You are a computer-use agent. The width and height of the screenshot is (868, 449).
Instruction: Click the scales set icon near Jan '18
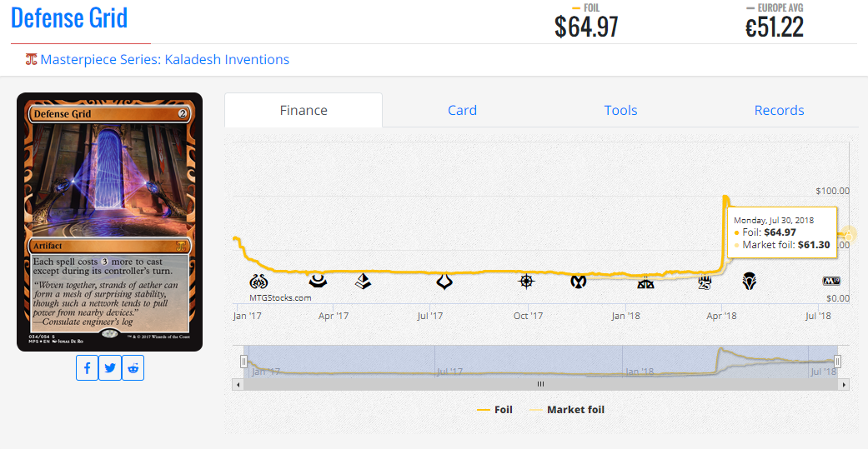point(645,282)
